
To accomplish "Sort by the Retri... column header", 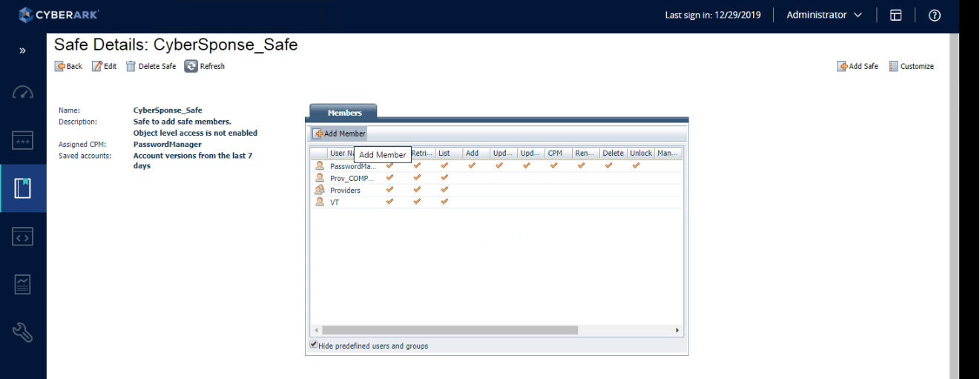I will [421, 154].
